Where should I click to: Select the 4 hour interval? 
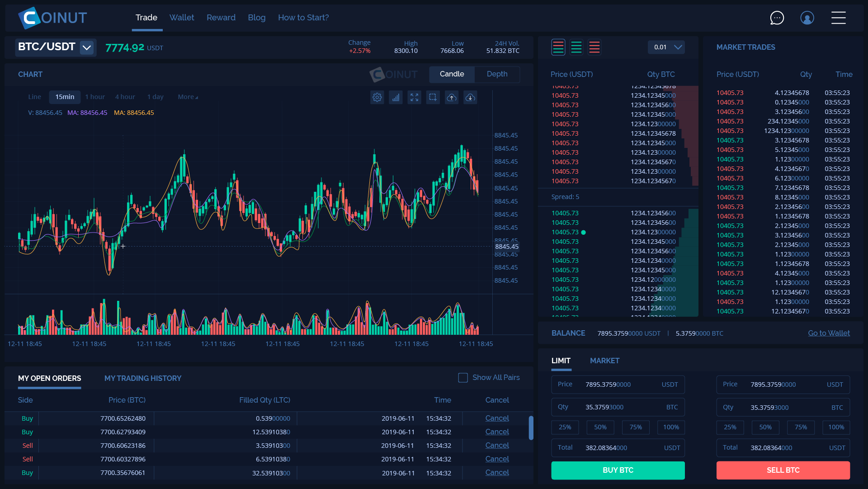(x=125, y=97)
